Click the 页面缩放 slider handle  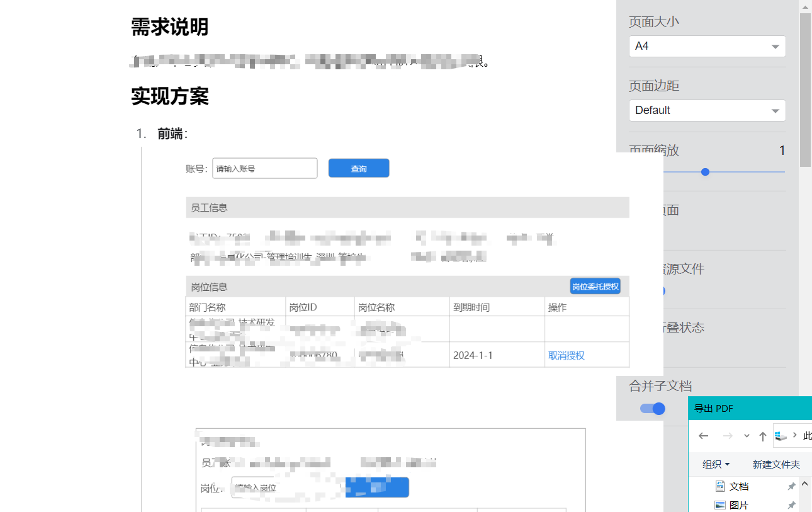705,172
